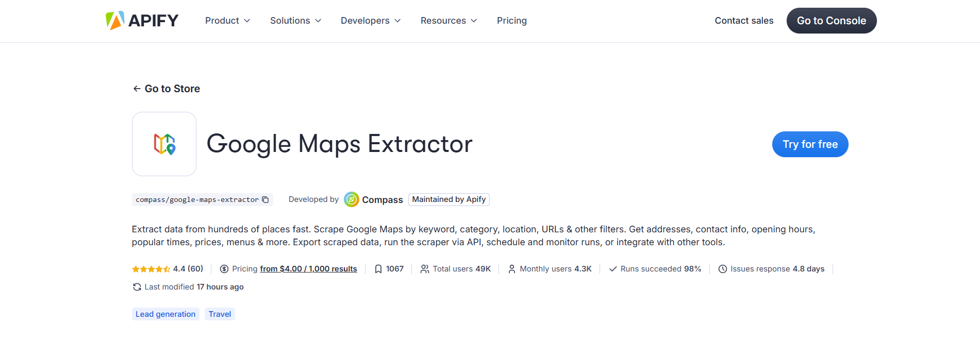Click the Monthly users person icon
The height and width of the screenshot is (340, 980).
[512, 269]
